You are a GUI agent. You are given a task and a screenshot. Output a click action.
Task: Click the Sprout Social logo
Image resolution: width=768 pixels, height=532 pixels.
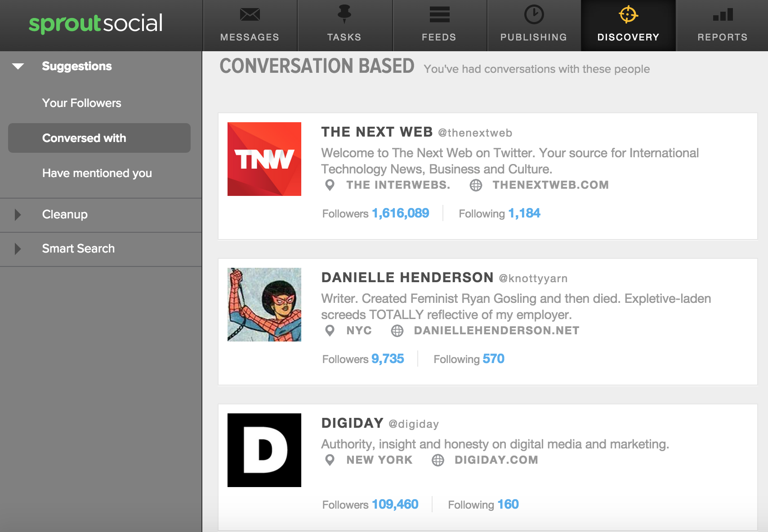point(95,23)
